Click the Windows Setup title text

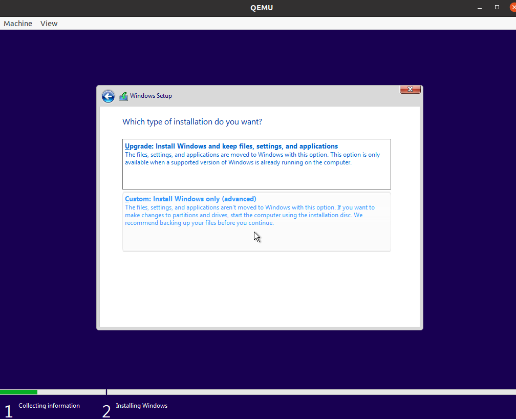tap(150, 96)
